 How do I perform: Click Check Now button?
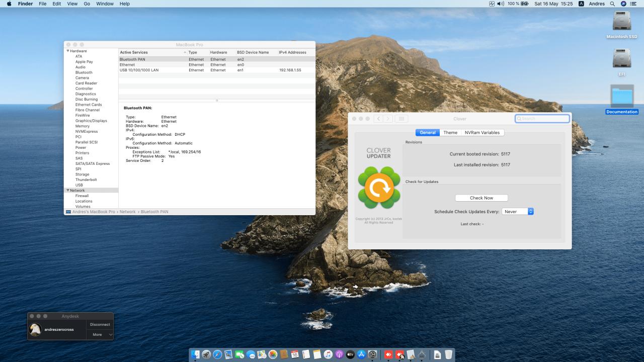click(481, 198)
